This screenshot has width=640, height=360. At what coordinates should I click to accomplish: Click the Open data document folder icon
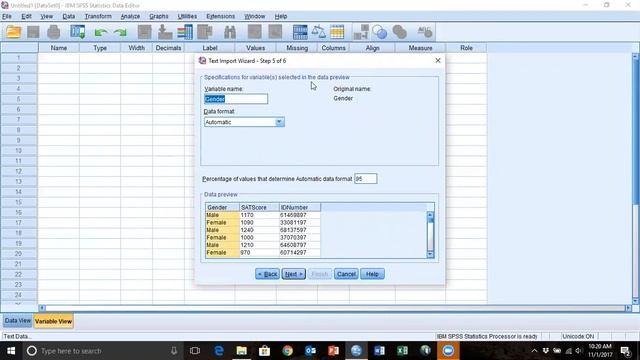coord(13,32)
